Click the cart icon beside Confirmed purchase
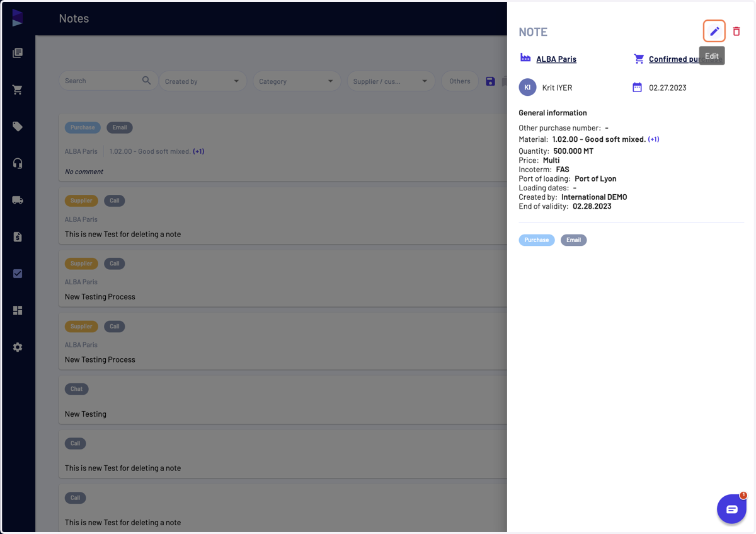Viewport: 756px width, 534px height. click(x=639, y=59)
